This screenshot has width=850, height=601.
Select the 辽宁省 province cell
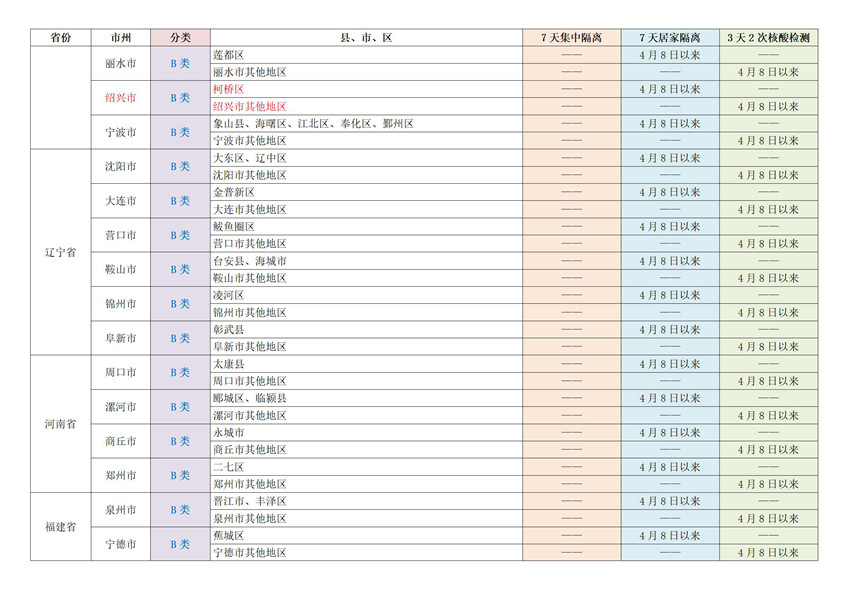61,252
